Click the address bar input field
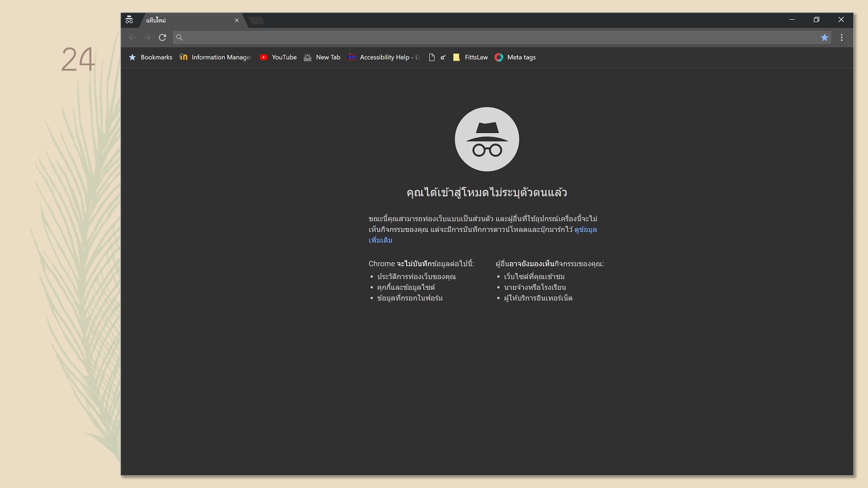Viewport: 868px width, 488px height. coord(497,38)
